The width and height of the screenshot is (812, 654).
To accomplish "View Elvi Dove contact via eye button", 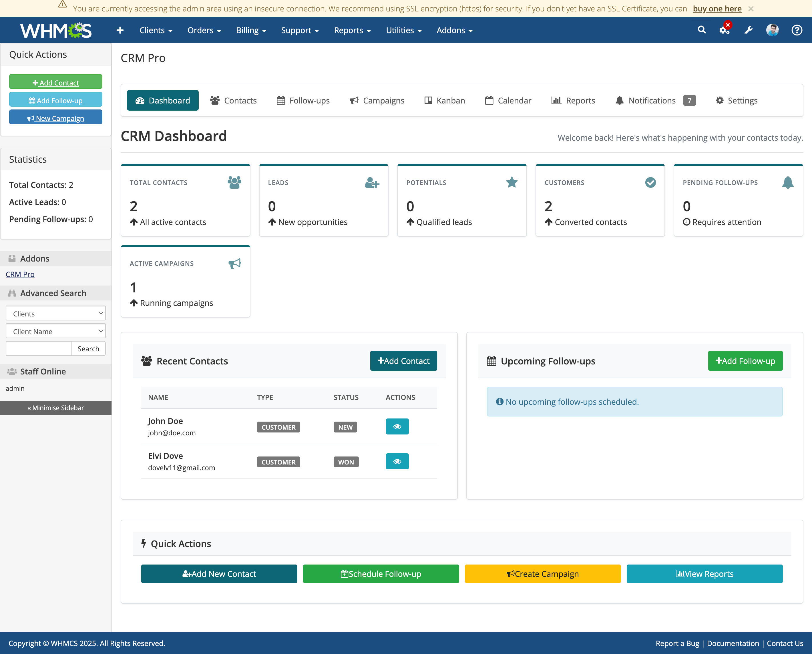I will 397,461.
